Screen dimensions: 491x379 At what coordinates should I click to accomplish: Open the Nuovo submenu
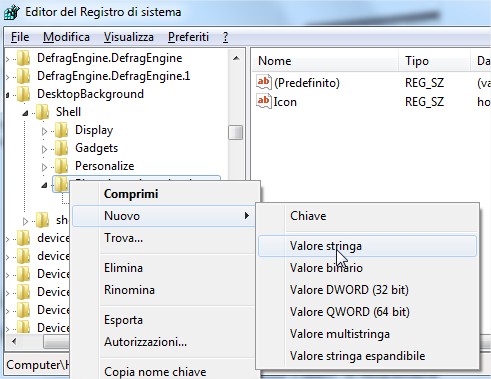point(165,216)
